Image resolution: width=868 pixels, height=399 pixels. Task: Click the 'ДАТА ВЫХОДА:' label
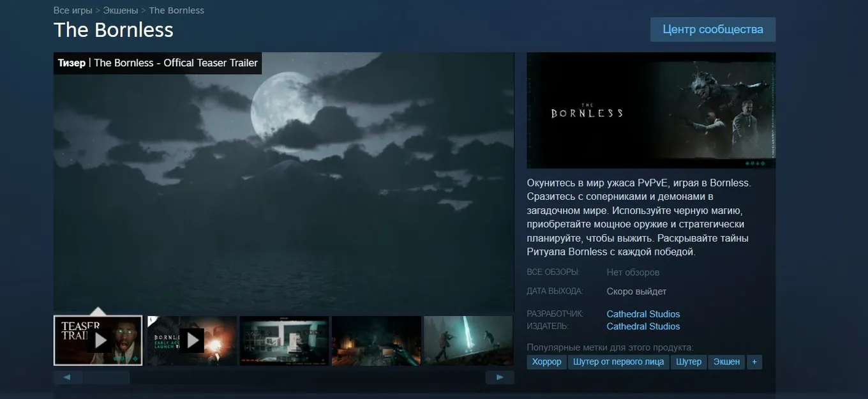coord(555,291)
